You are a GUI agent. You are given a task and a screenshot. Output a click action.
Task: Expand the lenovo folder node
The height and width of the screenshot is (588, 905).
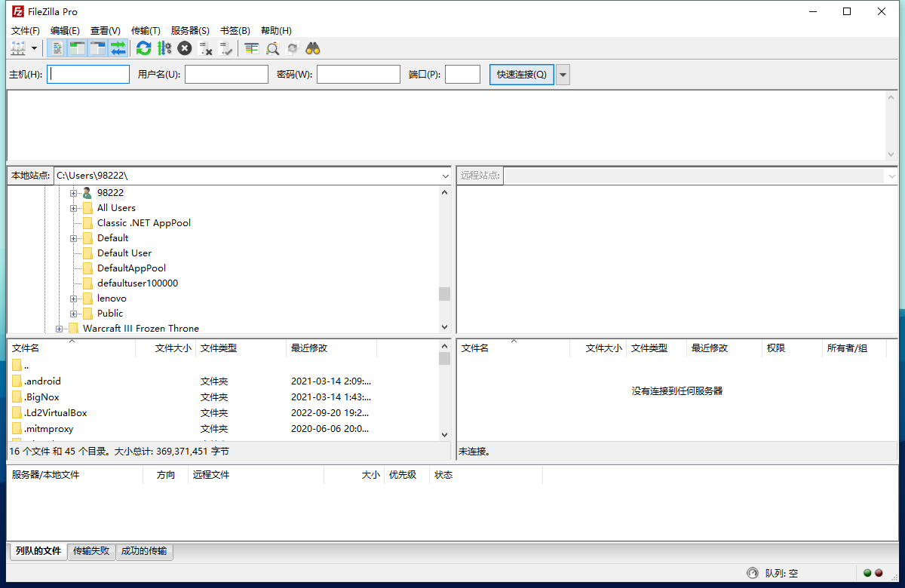click(x=73, y=298)
